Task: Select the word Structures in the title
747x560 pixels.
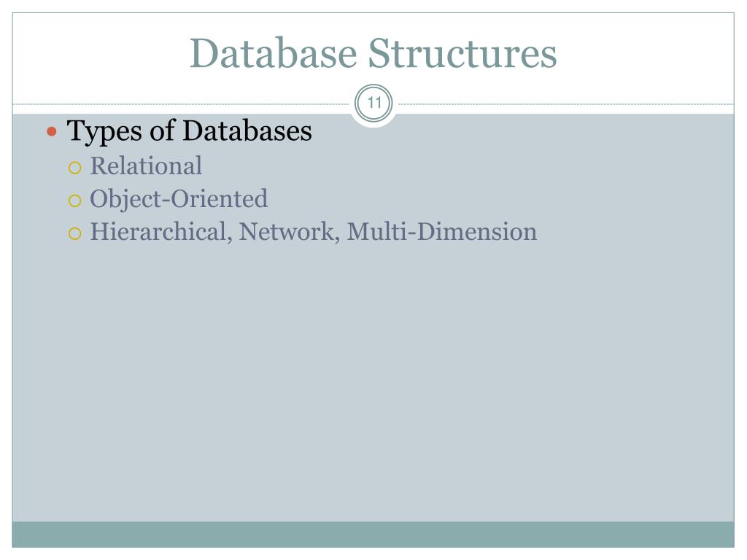Action: 462,52
